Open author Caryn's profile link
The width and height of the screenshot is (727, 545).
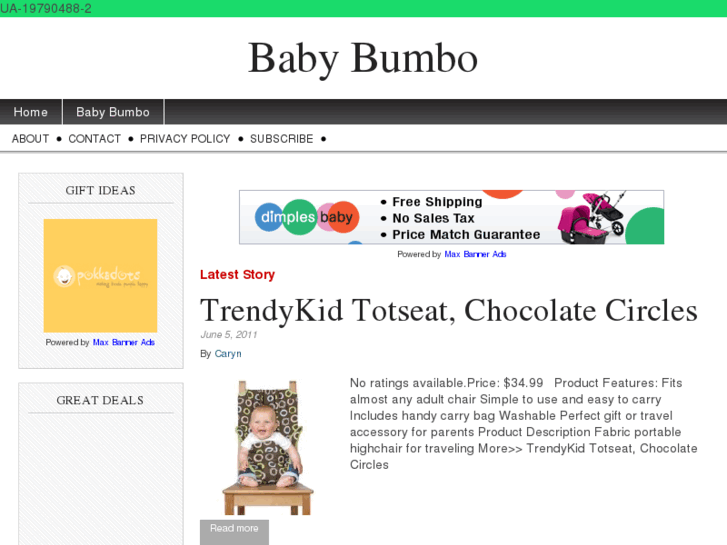(228, 353)
